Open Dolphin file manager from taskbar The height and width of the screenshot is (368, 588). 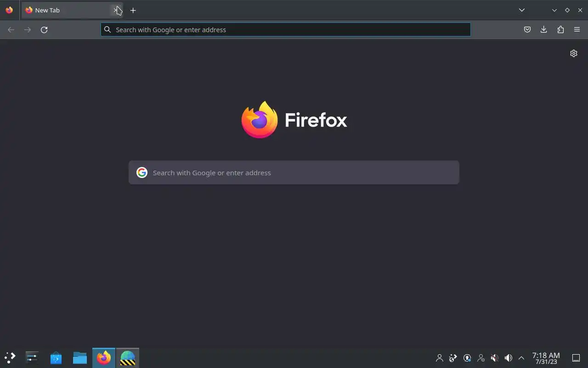click(80, 358)
